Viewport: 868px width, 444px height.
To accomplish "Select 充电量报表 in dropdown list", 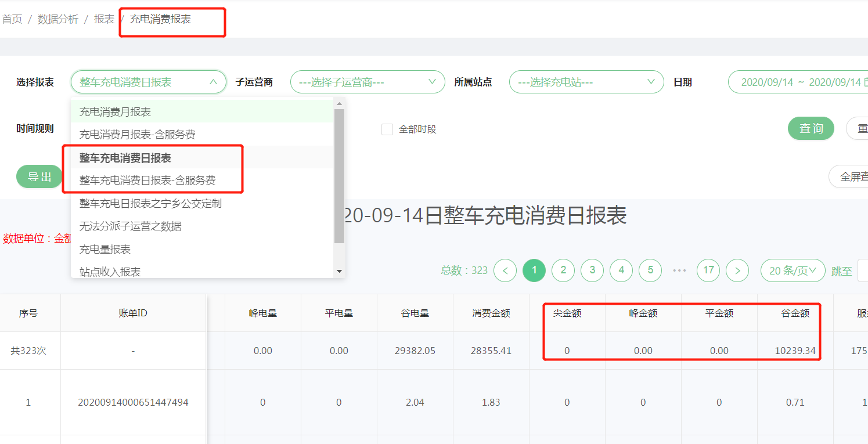I will tap(105, 249).
